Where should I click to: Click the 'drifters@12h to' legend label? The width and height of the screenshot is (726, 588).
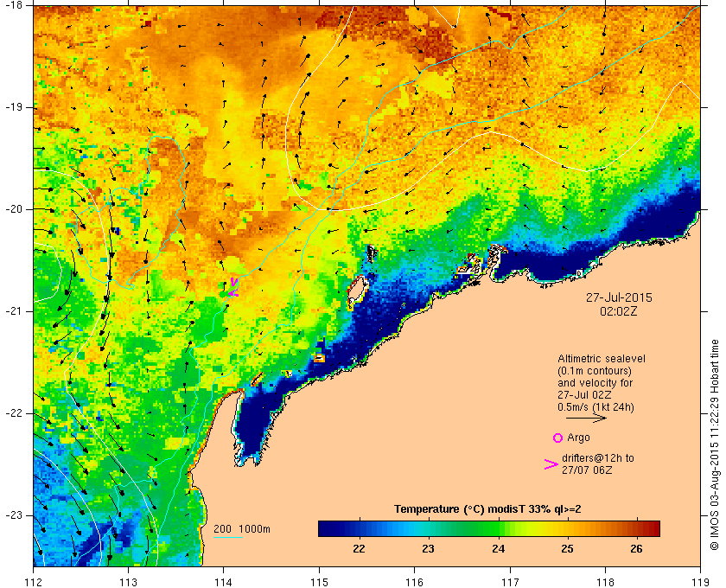(598, 458)
